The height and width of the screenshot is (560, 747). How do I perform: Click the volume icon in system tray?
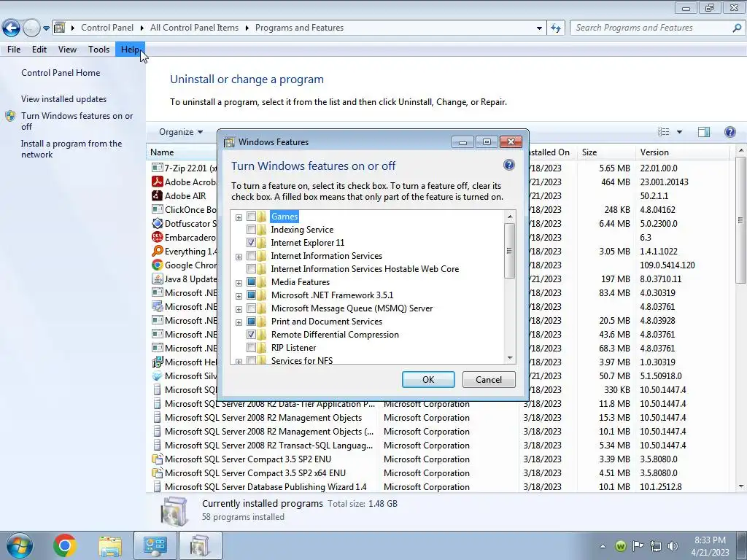pos(673,545)
